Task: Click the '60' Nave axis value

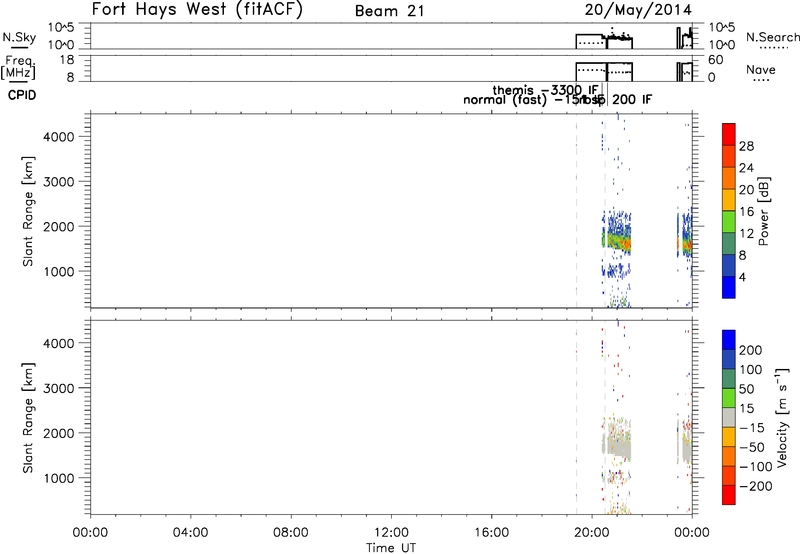Action: [x=716, y=60]
